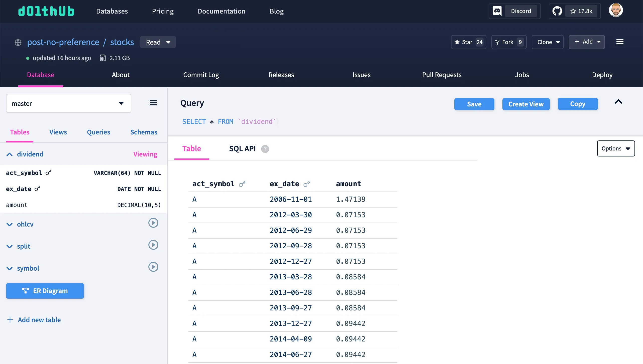Open the ER Diagram
Viewport: 643px width, 364px height.
coord(45,291)
